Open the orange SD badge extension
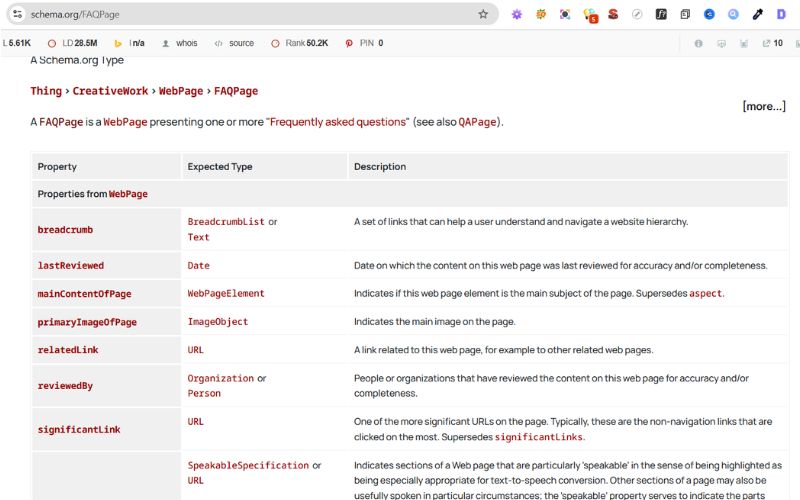The image size is (800, 500). click(x=541, y=14)
